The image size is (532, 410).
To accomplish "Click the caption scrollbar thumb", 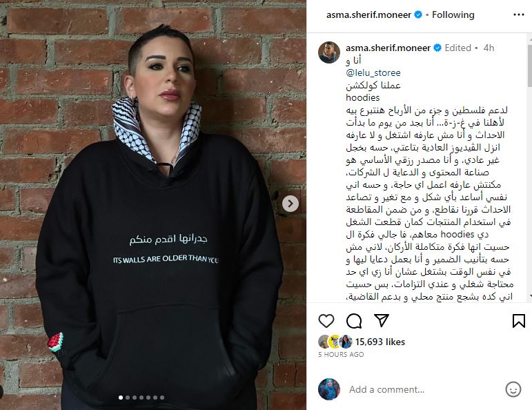I will coord(530,65).
